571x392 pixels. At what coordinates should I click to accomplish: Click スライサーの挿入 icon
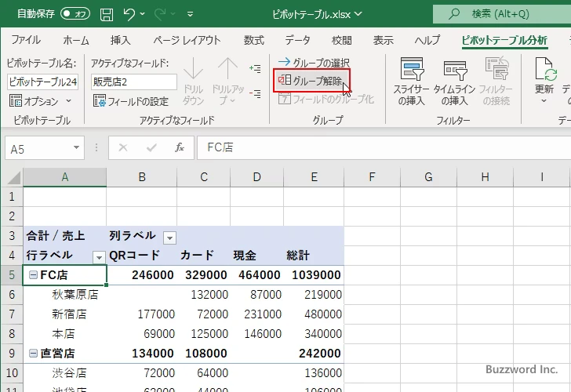pyautogui.click(x=412, y=69)
